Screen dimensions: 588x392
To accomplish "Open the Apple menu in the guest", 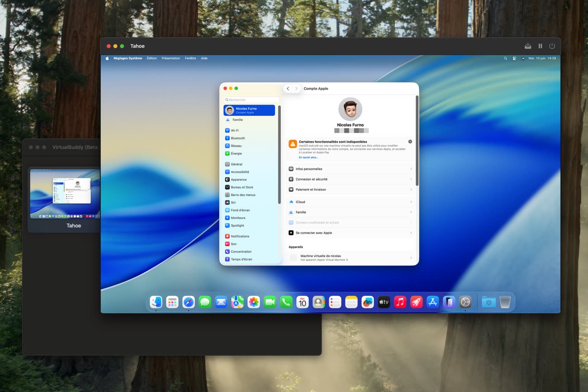I will [107, 58].
